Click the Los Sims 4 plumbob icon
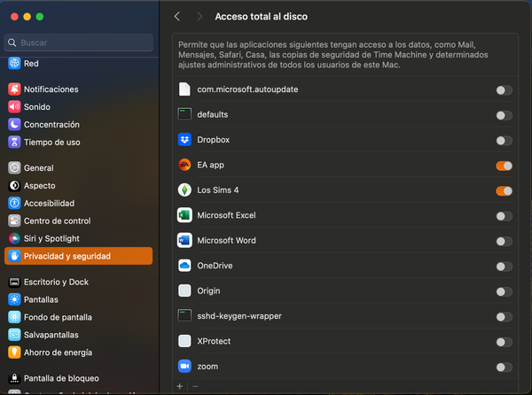532x395 pixels. point(184,190)
